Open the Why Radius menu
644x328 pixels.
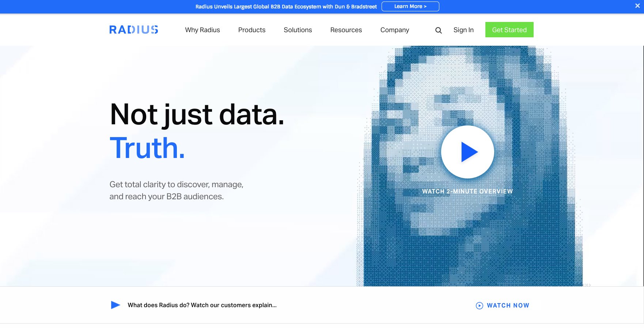pyautogui.click(x=202, y=30)
